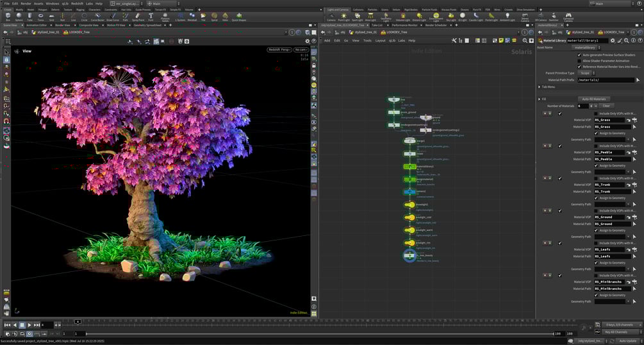Toggle Include Only VOPs above RS_Grass

tap(597, 114)
